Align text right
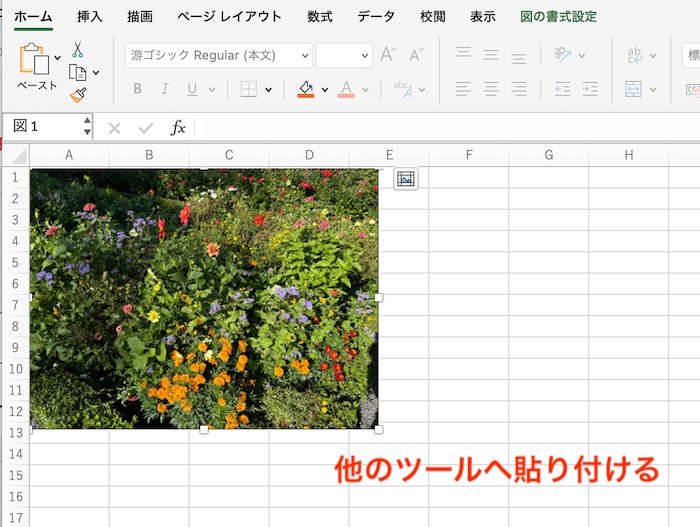The image size is (700, 527). coord(519,89)
